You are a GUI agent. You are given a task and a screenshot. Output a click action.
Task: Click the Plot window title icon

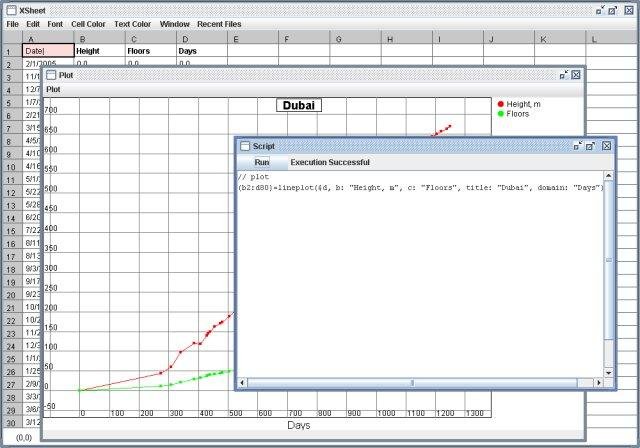51,75
